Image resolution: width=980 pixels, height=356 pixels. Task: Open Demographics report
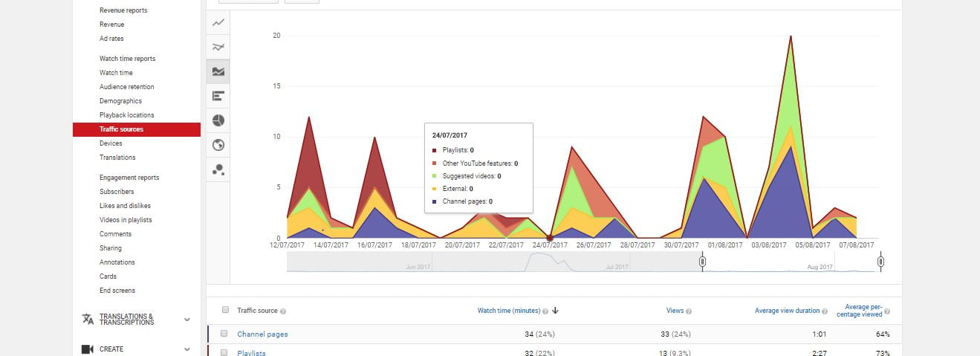(x=120, y=101)
